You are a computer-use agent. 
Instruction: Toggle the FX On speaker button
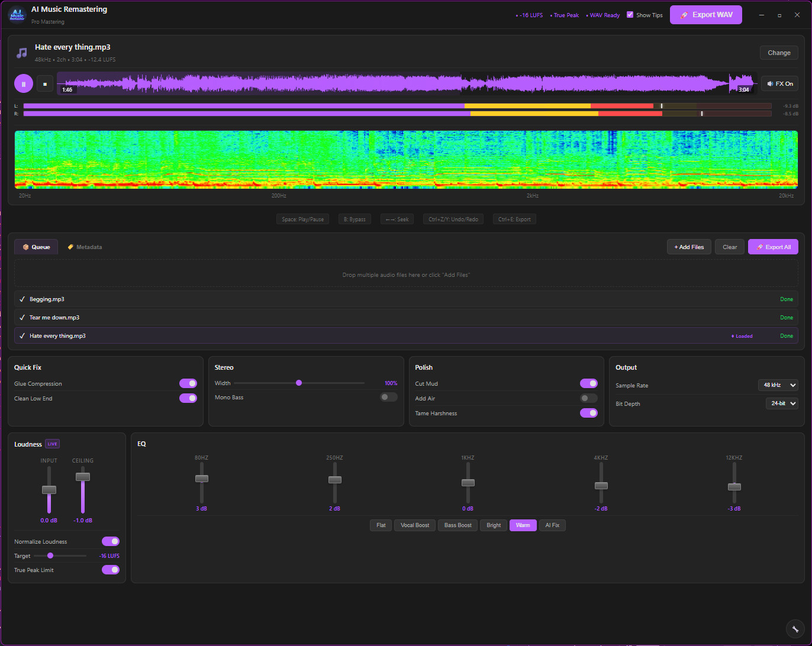pyautogui.click(x=779, y=84)
